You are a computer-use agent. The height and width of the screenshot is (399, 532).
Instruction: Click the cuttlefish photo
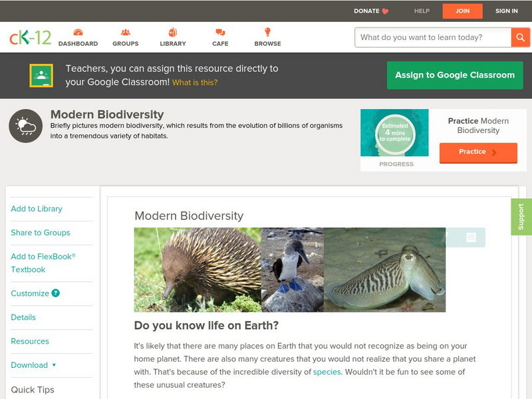[x=385, y=270]
